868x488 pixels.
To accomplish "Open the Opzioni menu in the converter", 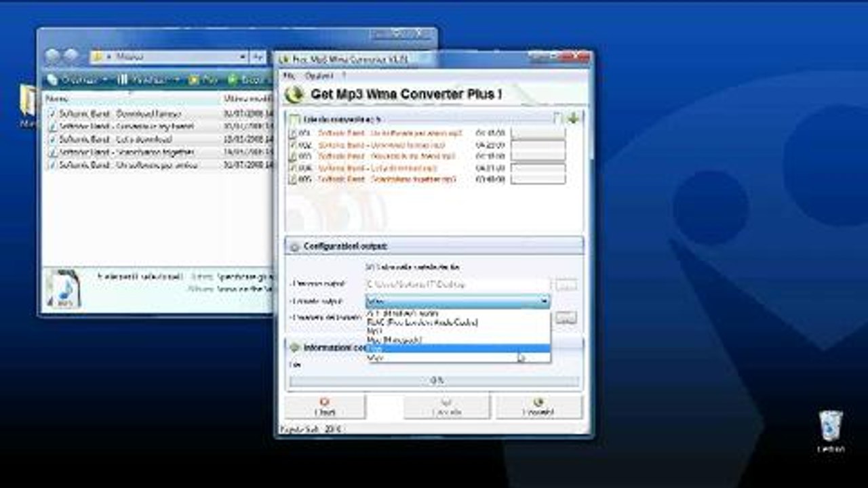I will point(319,75).
